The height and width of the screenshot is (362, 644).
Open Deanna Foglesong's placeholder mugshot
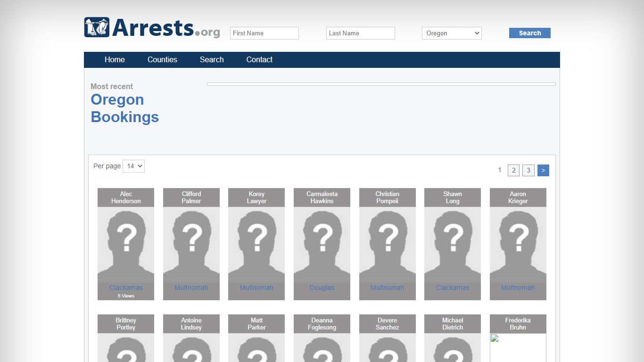(322, 348)
